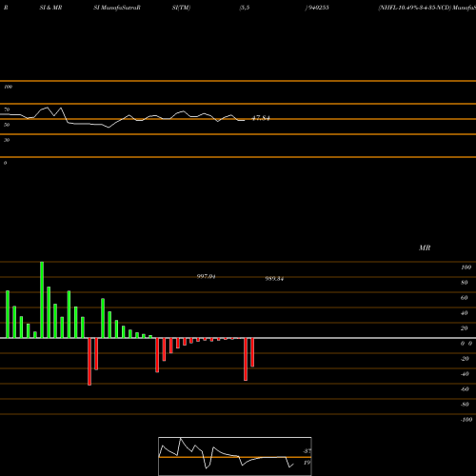Viewport: 476px width, 476px height.
Task: Click the MR axis label -80
Action: click(465, 405)
